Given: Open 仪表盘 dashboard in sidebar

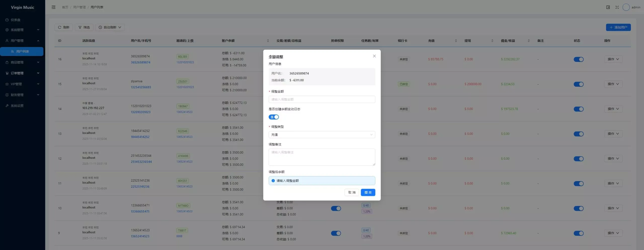Looking at the screenshot, I should pos(22,20).
